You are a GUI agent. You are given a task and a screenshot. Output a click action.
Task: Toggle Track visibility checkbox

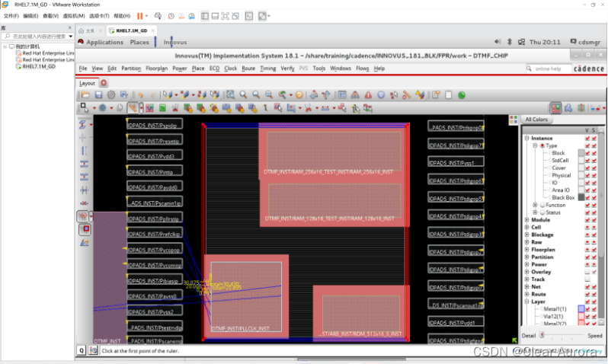pos(587,279)
